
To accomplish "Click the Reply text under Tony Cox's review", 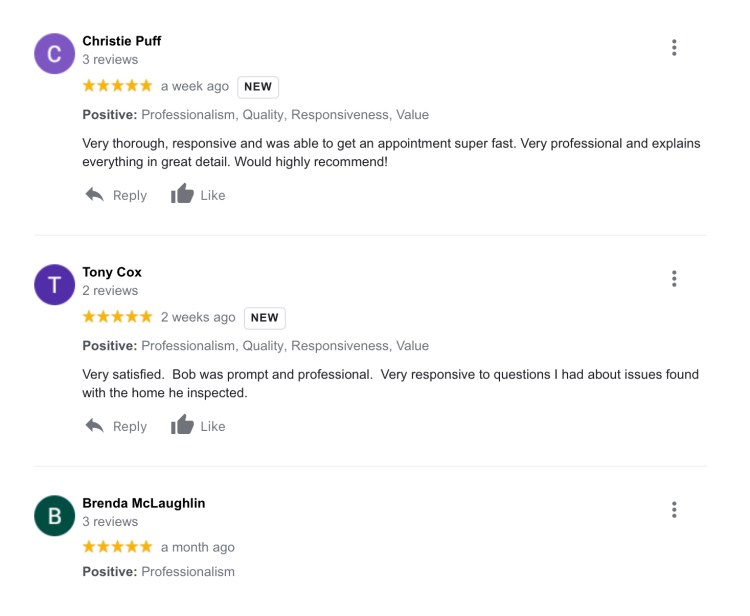I will 130,426.
